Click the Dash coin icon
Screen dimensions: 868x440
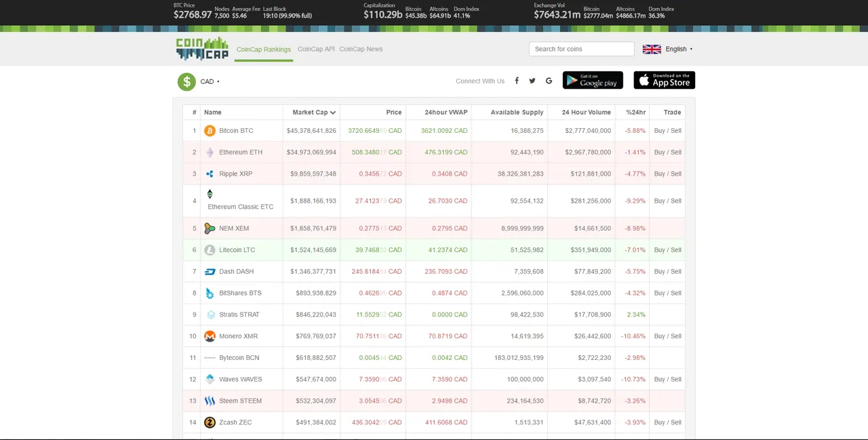pyautogui.click(x=210, y=272)
